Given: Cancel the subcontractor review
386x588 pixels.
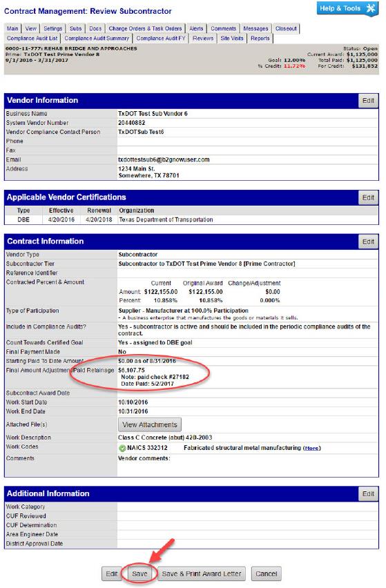Looking at the screenshot, I should [267, 574].
